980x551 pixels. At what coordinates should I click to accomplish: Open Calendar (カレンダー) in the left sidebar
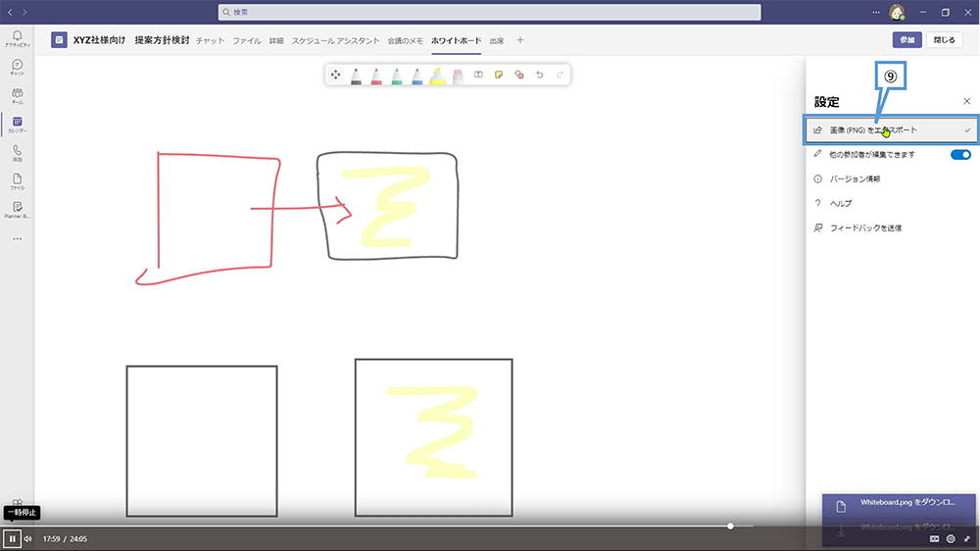pyautogui.click(x=17, y=125)
